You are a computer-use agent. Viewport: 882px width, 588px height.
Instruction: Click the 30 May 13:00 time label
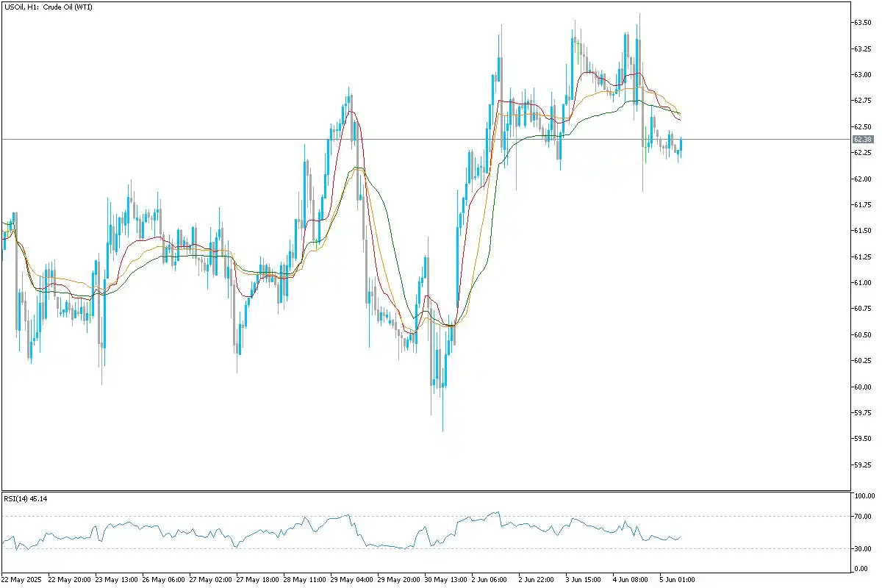tap(445, 580)
